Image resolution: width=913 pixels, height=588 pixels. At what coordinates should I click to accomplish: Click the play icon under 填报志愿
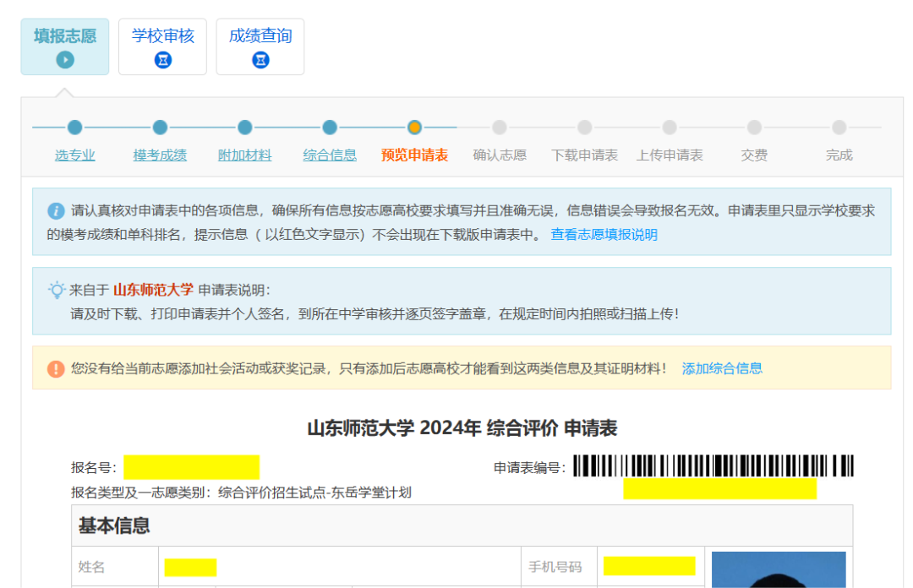(65, 60)
